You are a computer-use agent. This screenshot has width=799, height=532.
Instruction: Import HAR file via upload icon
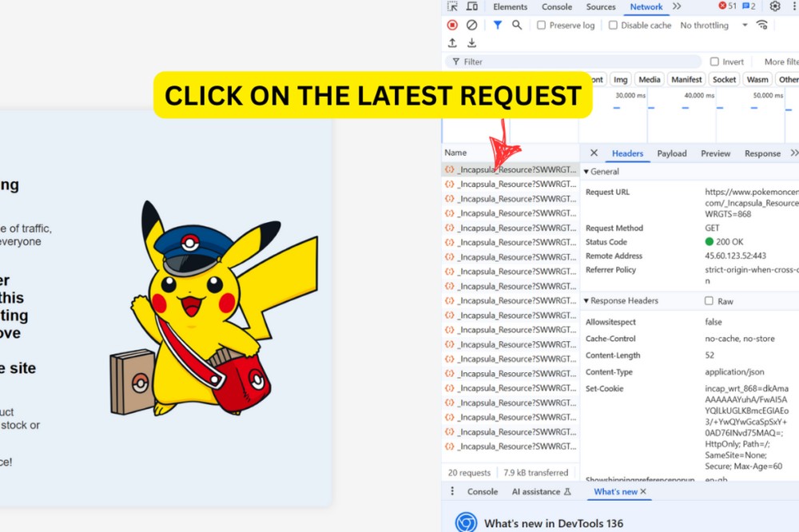tap(451, 43)
